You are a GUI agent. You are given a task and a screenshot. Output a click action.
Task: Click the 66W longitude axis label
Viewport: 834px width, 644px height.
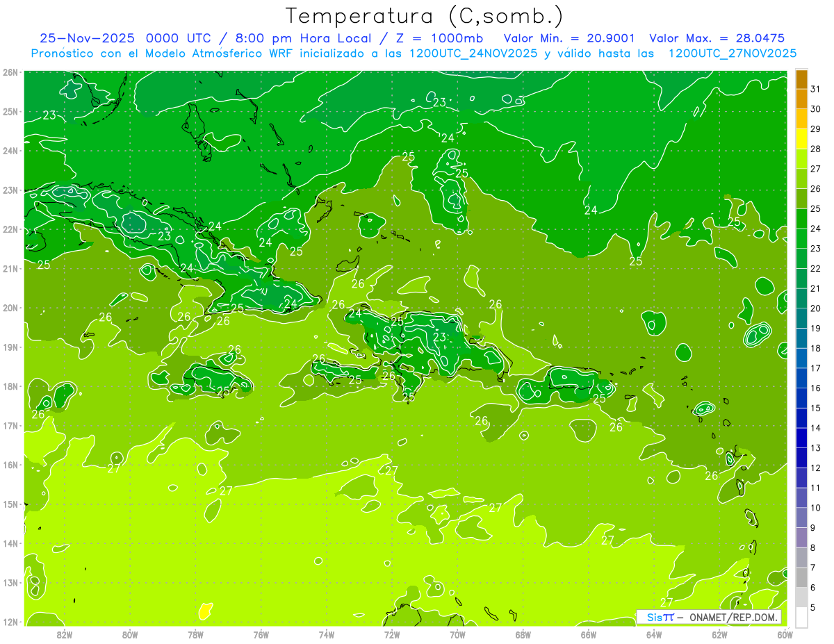pyautogui.click(x=589, y=634)
